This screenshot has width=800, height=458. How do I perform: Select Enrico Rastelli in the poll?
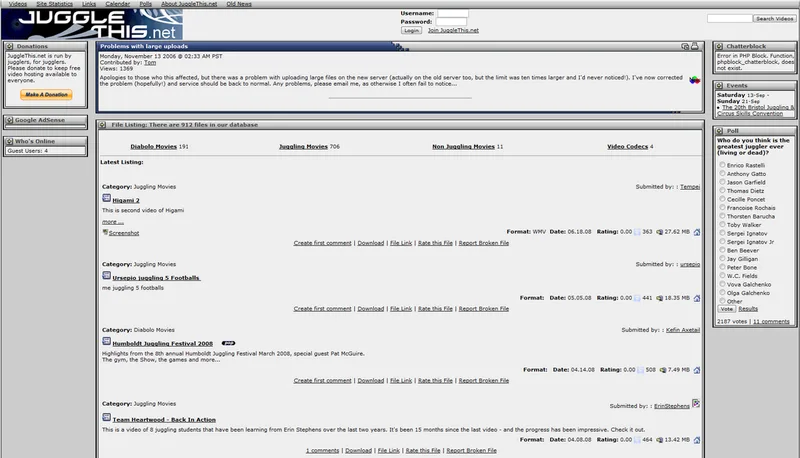tap(722, 165)
